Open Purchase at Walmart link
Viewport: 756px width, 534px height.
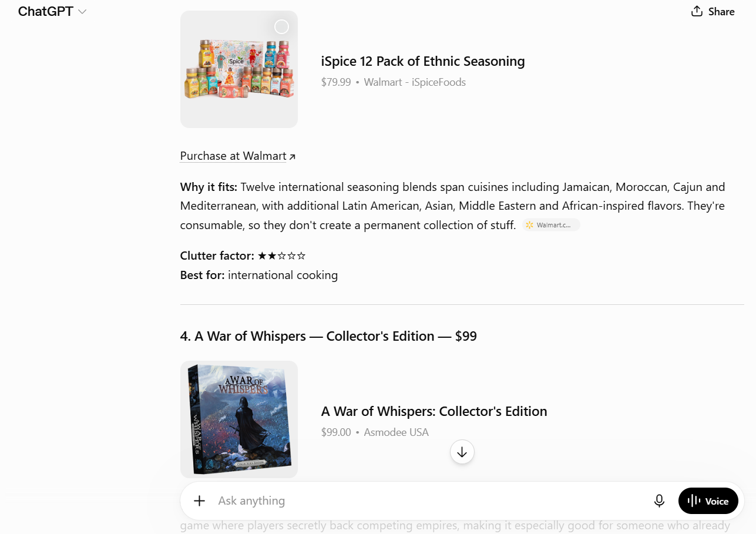233,156
